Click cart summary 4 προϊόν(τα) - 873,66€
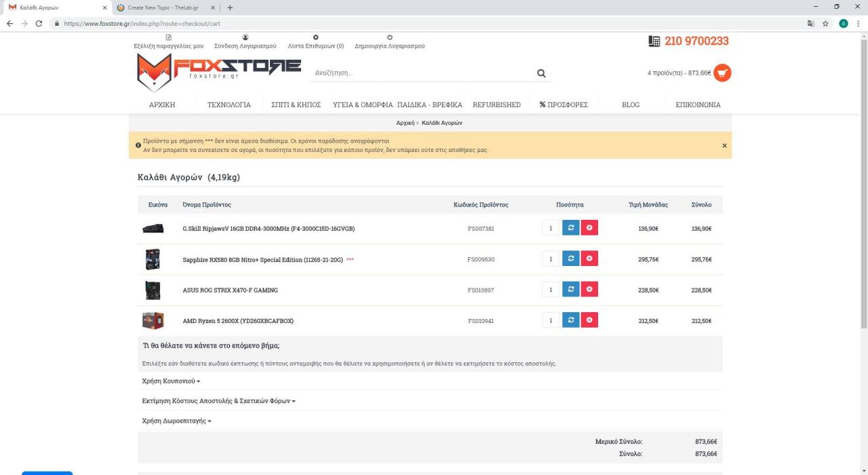Screen dimensions: 868x475 (x=679, y=73)
